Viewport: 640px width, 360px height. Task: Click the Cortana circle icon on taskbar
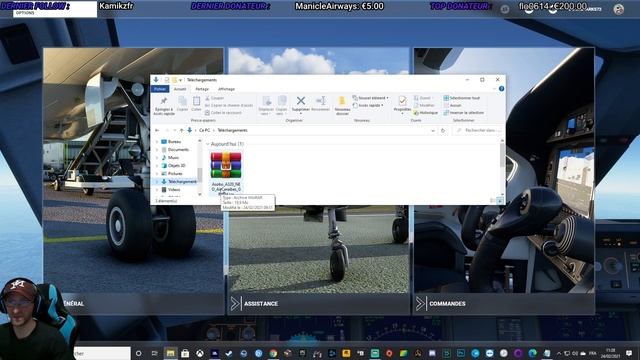click(139, 353)
